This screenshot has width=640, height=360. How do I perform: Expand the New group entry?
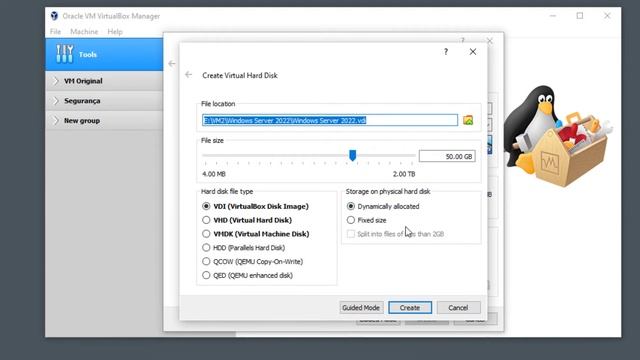(x=56, y=120)
